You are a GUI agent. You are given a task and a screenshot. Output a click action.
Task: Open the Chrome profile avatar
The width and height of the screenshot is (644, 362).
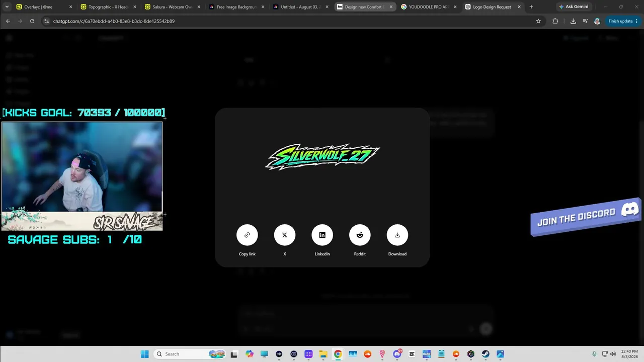597,21
